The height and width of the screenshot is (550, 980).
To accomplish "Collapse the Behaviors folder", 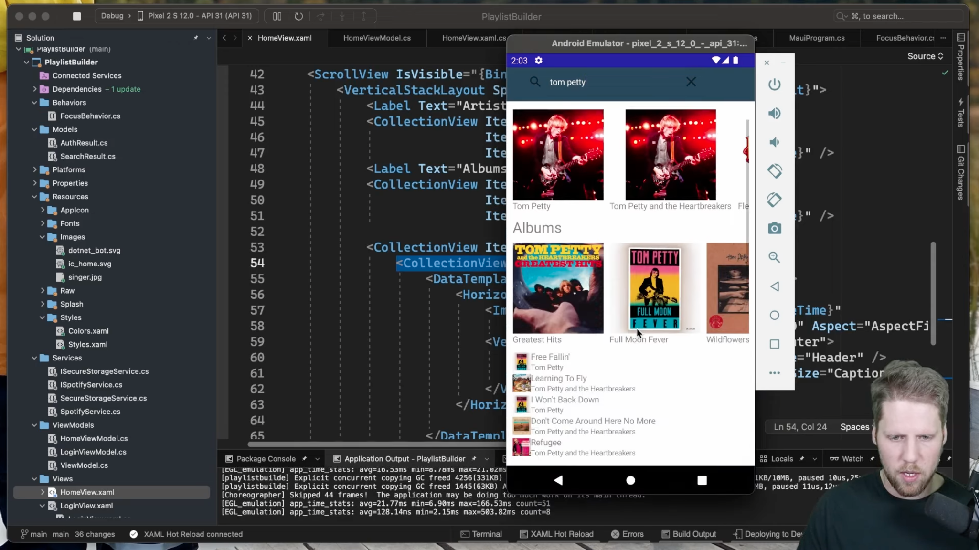I will click(x=34, y=103).
